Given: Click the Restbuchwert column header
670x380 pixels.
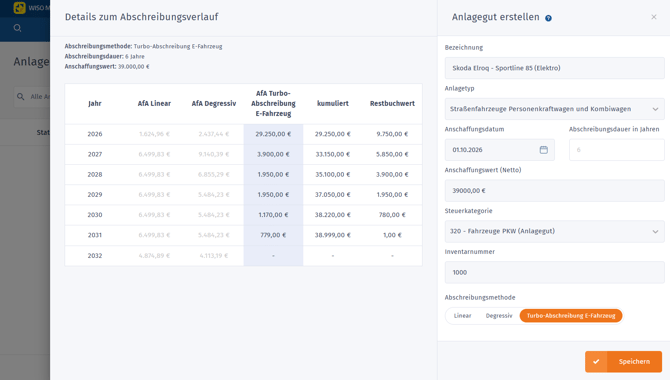Looking at the screenshot, I should click(x=392, y=103).
